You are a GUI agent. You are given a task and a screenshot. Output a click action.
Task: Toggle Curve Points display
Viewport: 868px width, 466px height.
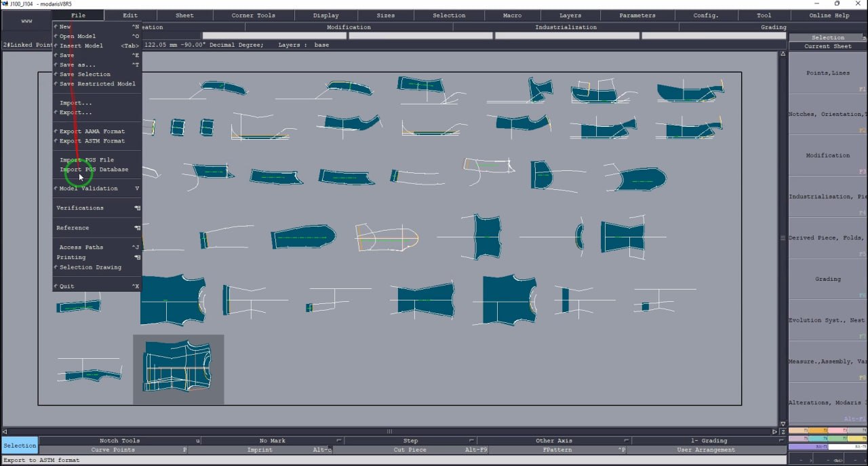(113, 450)
